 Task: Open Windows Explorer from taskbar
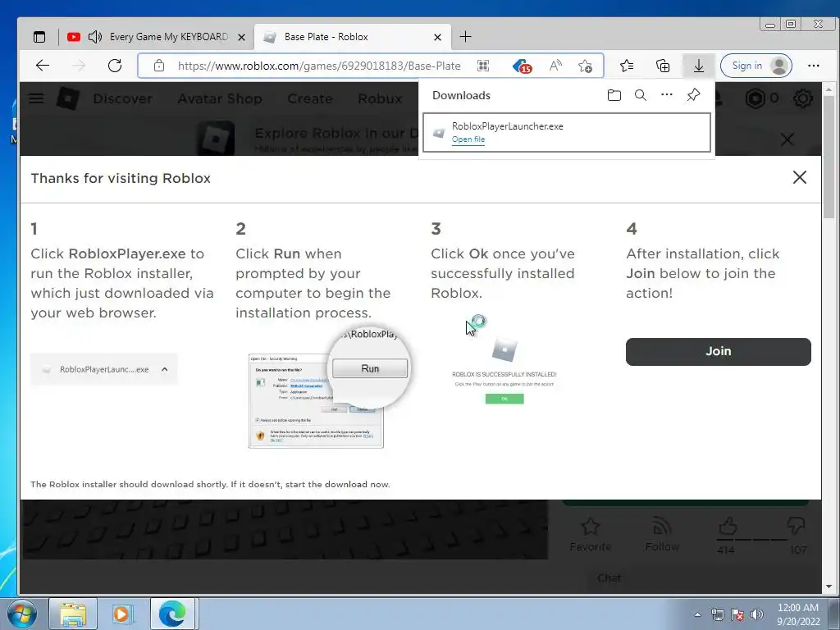73,614
